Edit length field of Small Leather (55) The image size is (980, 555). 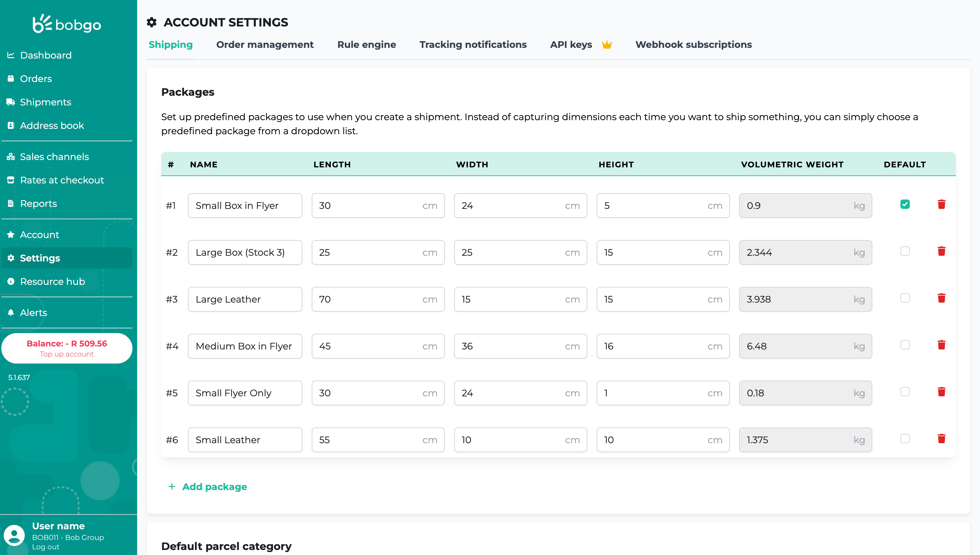tap(378, 440)
